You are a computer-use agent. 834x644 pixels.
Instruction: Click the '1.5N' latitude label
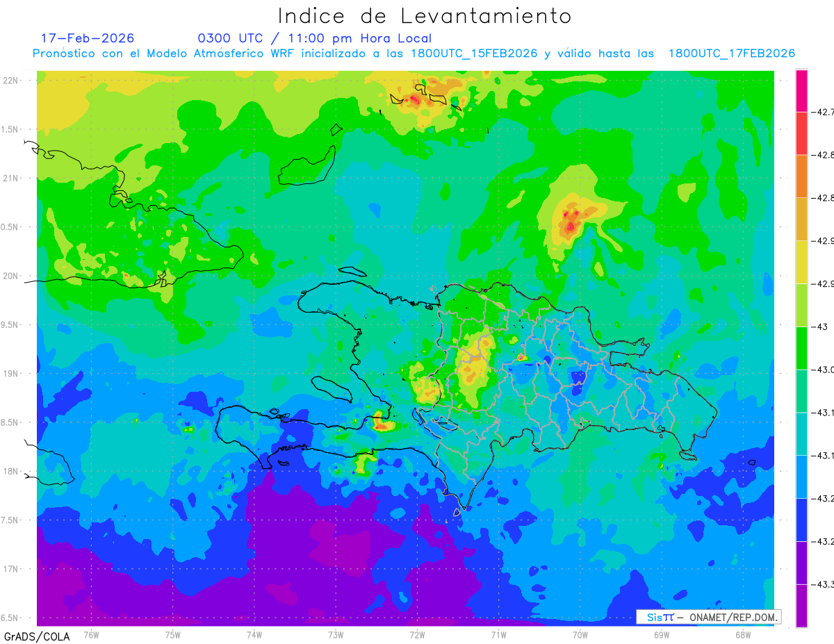coord(10,130)
